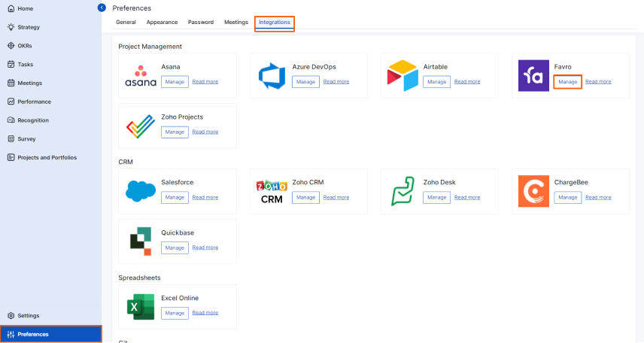Viewport: 644px width, 343px height.
Task: Manage the Excel Online integration
Action: [175, 313]
